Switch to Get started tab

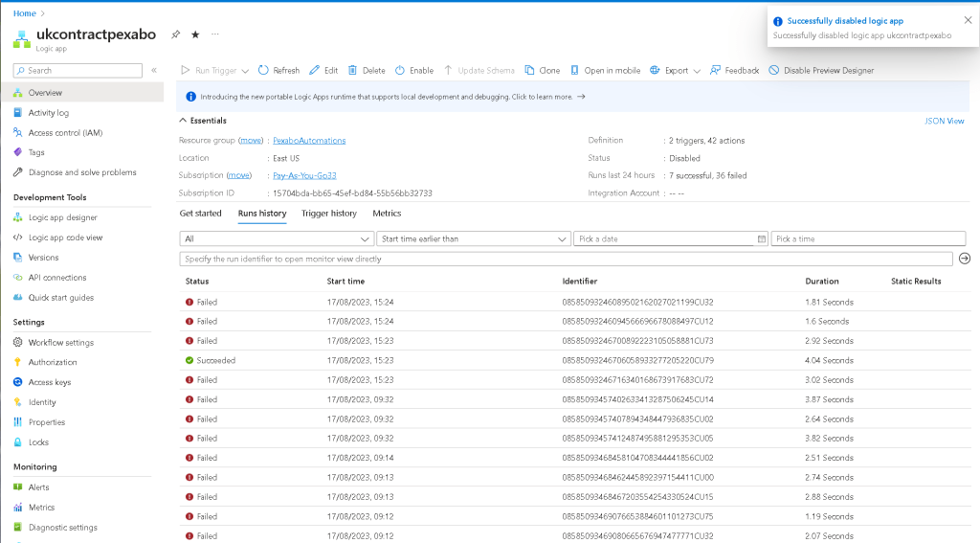coord(200,214)
